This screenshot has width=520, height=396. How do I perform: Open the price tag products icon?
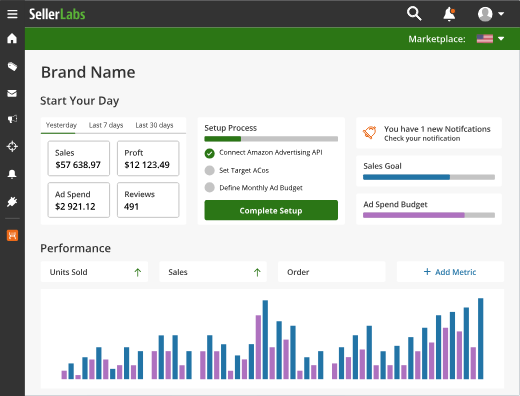click(12, 66)
